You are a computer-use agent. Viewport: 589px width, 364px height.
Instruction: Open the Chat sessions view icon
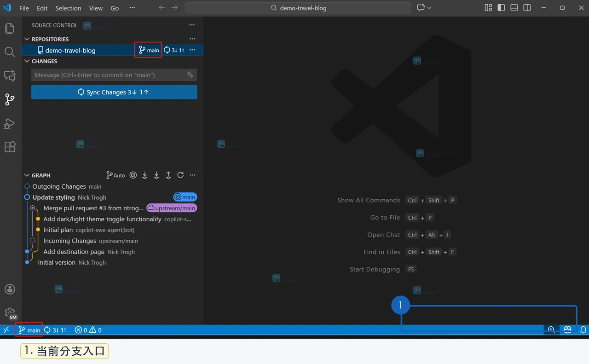pyautogui.click(x=10, y=75)
